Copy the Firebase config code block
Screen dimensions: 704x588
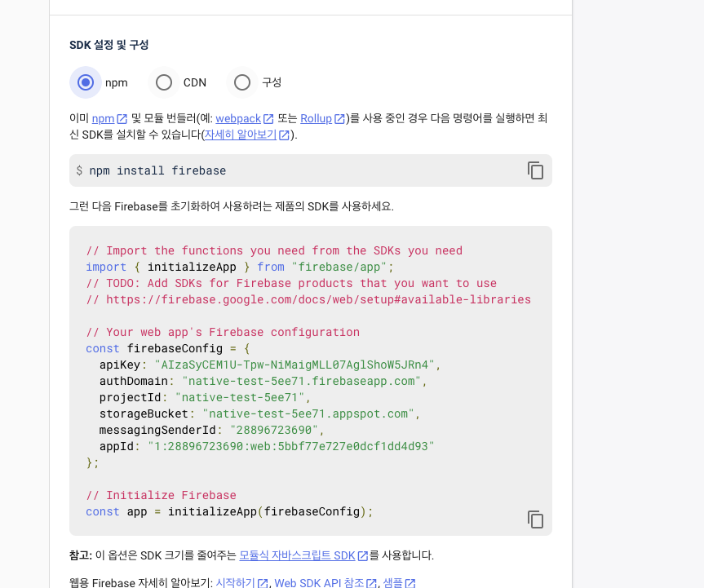pyautogui.click(x=535, y=519)
